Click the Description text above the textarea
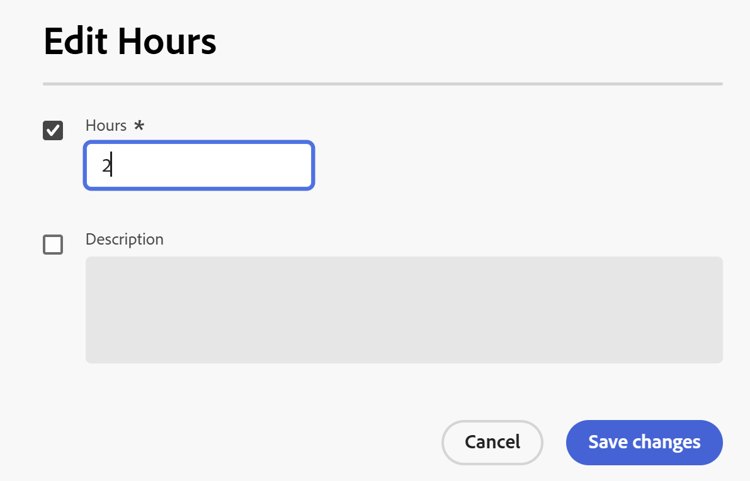 (x=124, y=239)
